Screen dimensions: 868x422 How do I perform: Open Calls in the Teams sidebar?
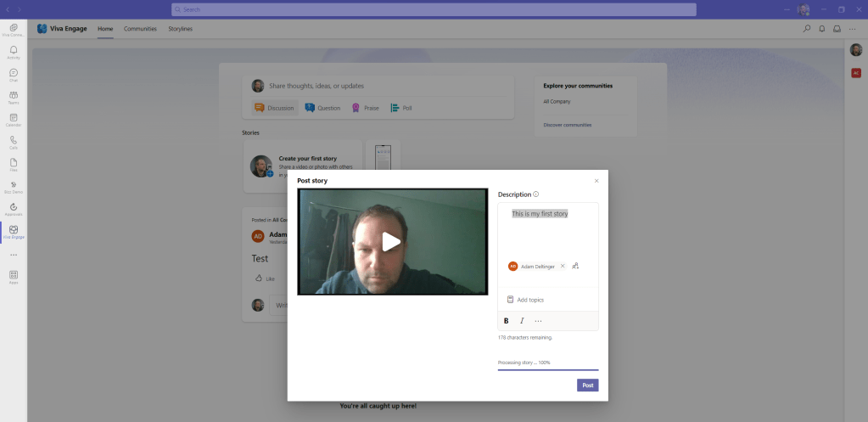[x=14, y=141]
